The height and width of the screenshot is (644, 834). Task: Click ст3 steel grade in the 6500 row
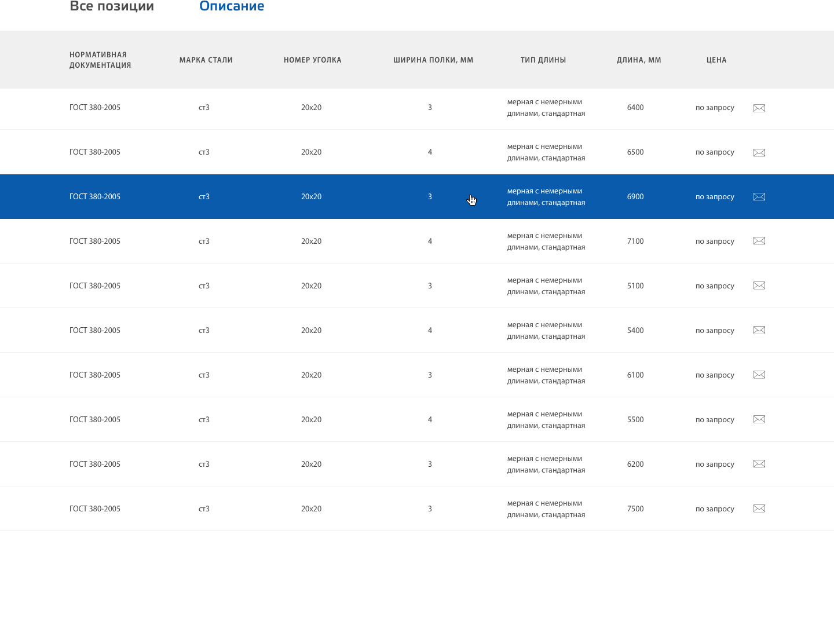pyautogui.click(x=204, y=152)
